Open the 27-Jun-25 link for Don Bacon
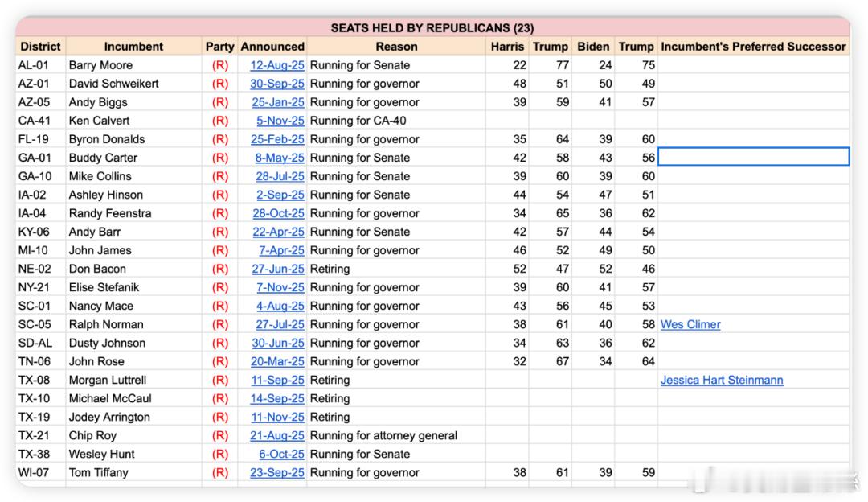 278,269
